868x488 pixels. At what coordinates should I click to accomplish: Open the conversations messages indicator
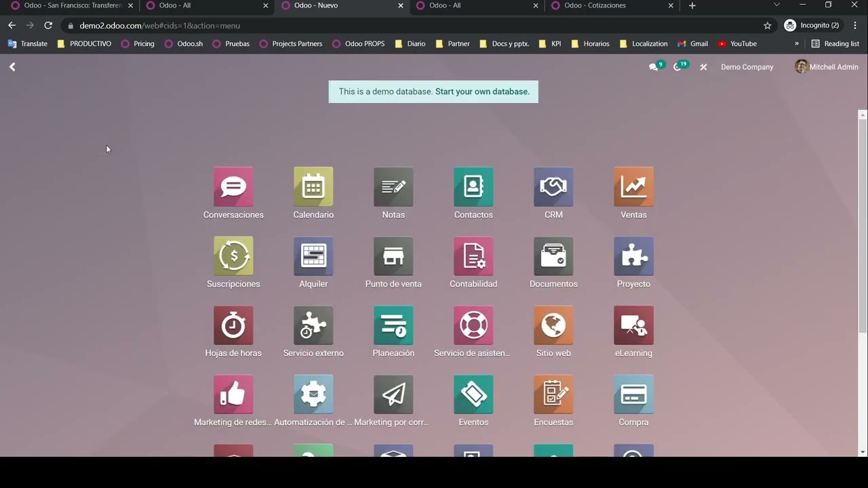pyautogui.click(x=656, y=66)
